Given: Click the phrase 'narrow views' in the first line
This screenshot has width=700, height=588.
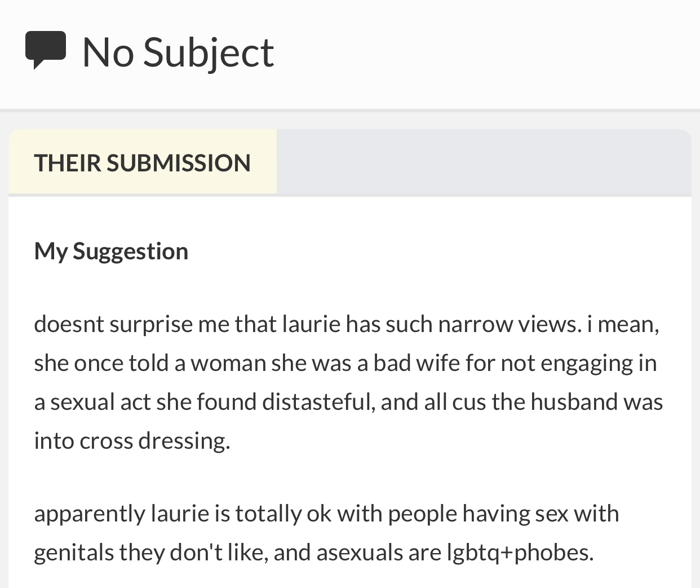Looking at the screenshot, I should point(510,324).
